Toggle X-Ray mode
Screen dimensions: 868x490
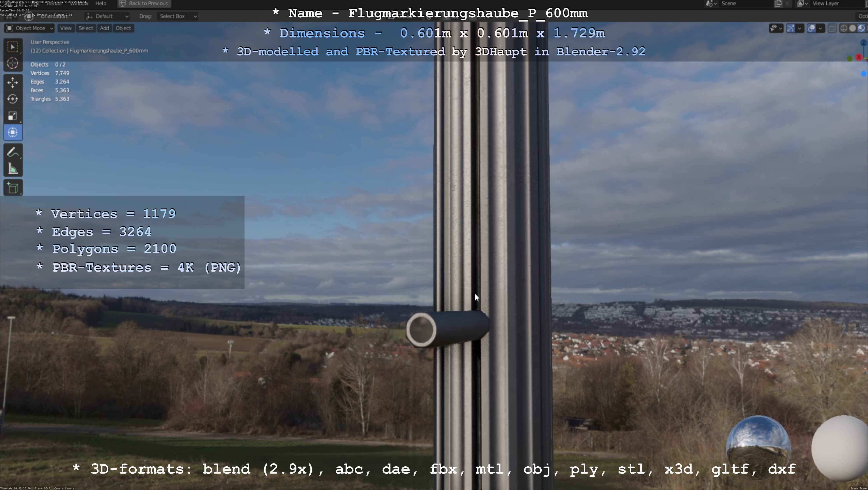[x=832, y=28]
